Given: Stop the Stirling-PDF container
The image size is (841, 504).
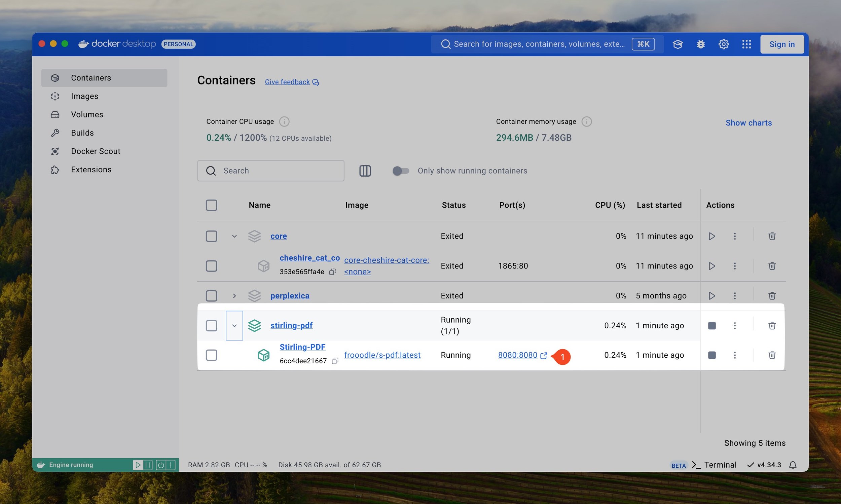Looking at the screenshot, I should click(x=712, y=355).
